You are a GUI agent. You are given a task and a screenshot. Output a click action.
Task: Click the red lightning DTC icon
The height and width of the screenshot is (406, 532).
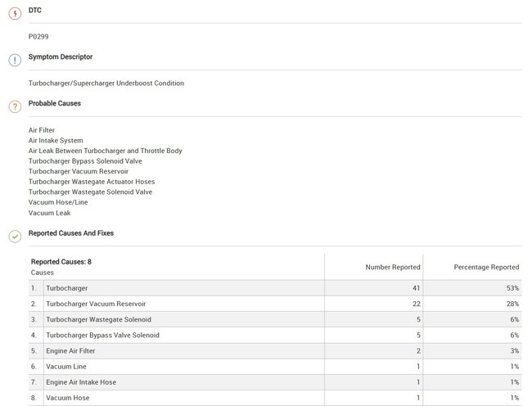[x=15, y=14]
